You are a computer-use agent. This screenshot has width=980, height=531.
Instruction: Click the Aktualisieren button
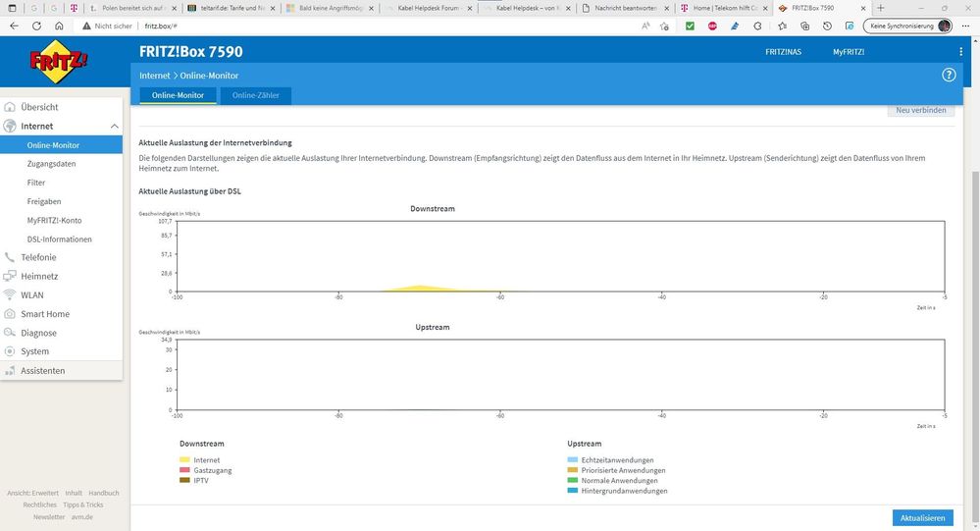click(x=922, y=518)
